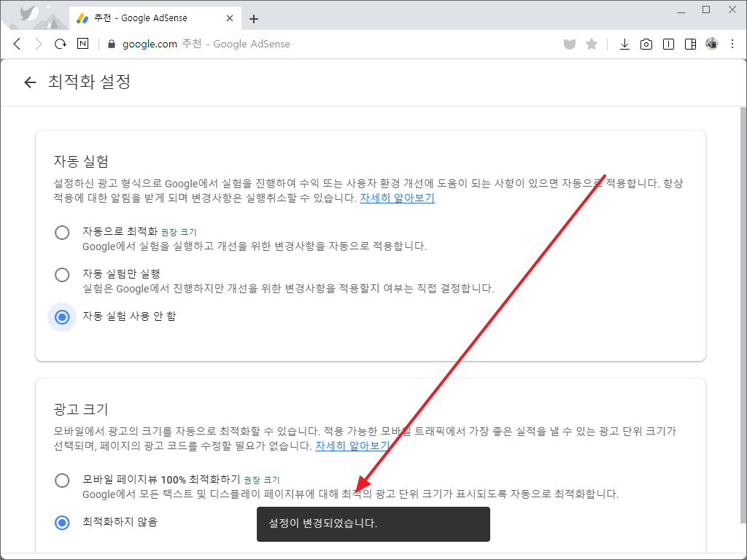
Task: Bookmark this page with star icon
Action: point(592,44)
